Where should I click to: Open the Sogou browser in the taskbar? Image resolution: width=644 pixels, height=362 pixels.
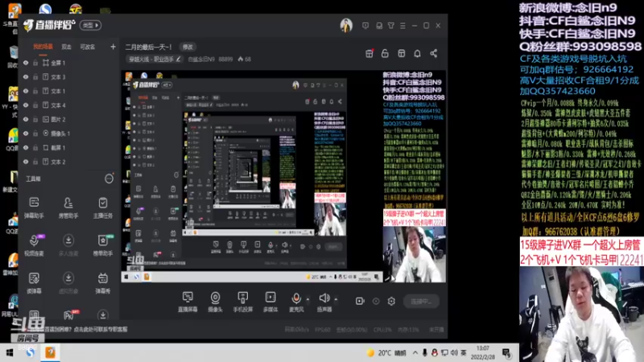(x=30, y=352)
